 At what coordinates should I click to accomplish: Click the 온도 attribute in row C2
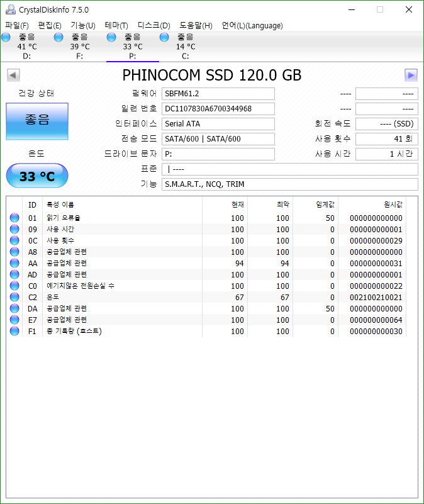coord(53,297)
